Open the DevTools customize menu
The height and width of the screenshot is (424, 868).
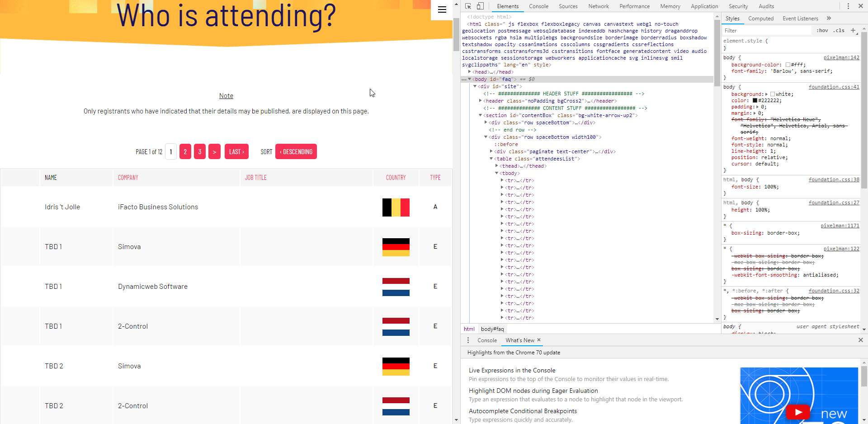[848, 6]
